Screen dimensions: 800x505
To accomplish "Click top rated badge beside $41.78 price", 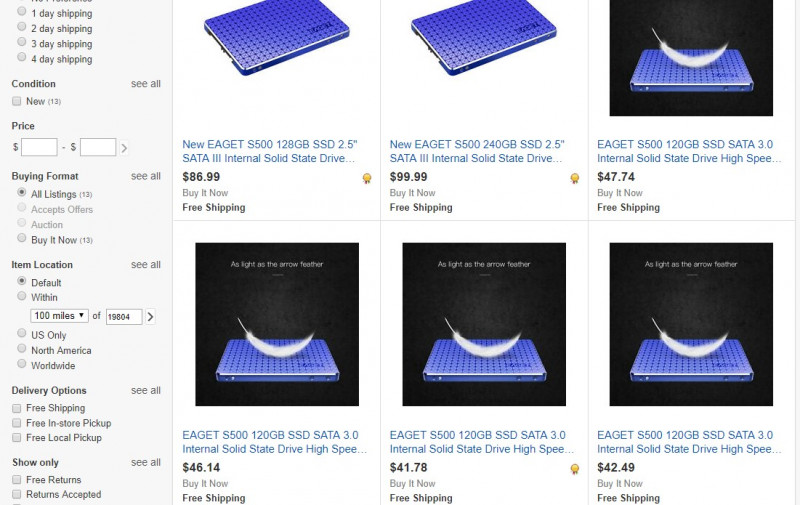I will pos(574,469).
